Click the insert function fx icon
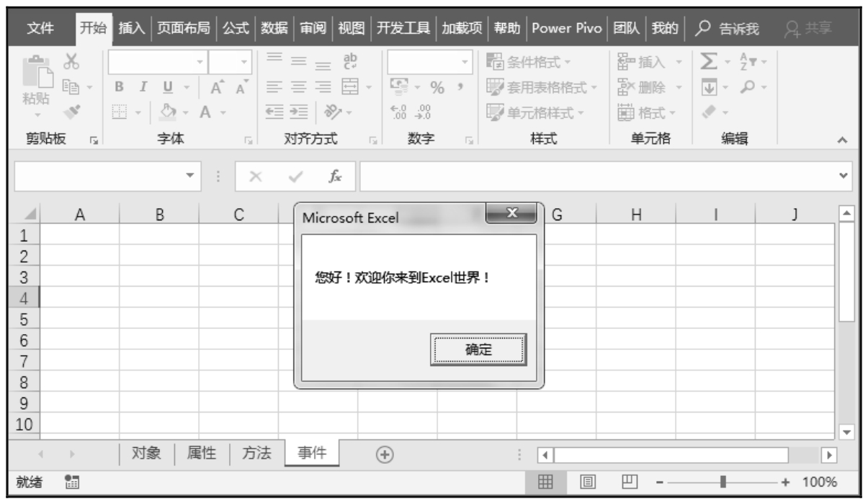 click(x=336, y=176)
